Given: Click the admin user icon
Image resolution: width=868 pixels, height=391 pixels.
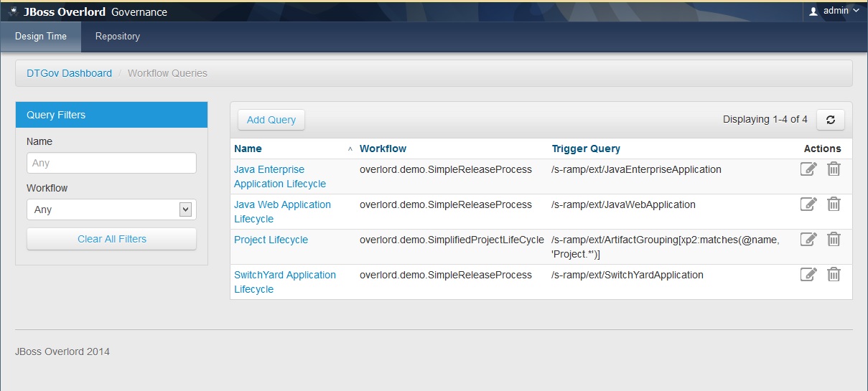Looking at the screenshot, I should coord(813,11).
